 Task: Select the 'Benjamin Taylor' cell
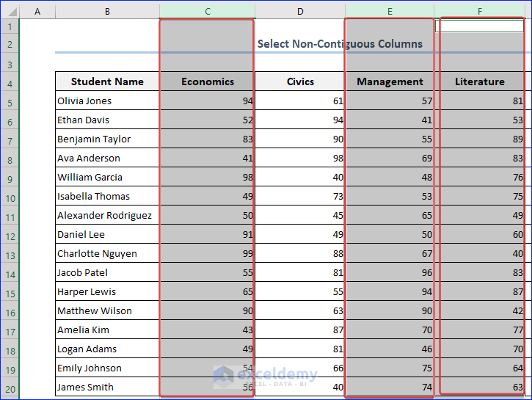(x=107, y=139)
